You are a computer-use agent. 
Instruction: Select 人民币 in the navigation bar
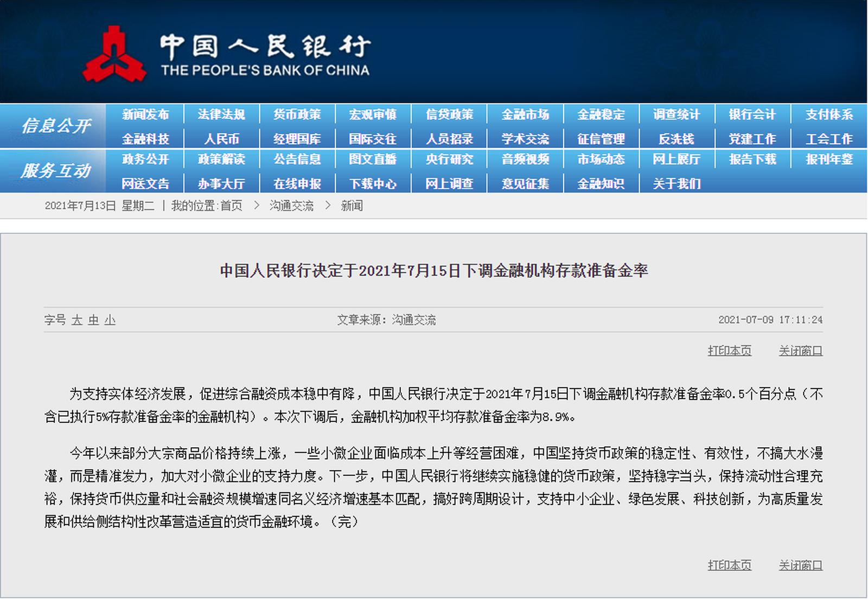(x=221, y=139)
